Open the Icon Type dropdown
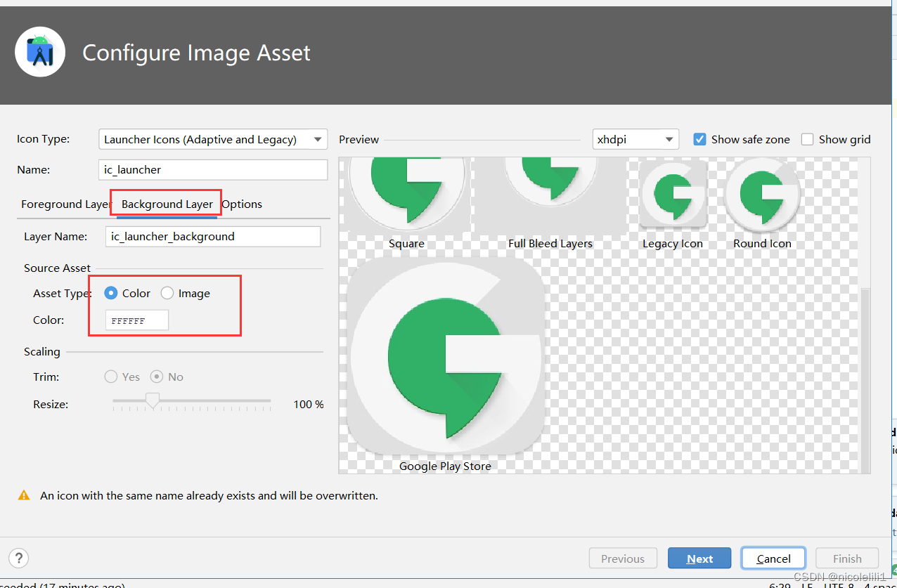 [x=213, y=139]
